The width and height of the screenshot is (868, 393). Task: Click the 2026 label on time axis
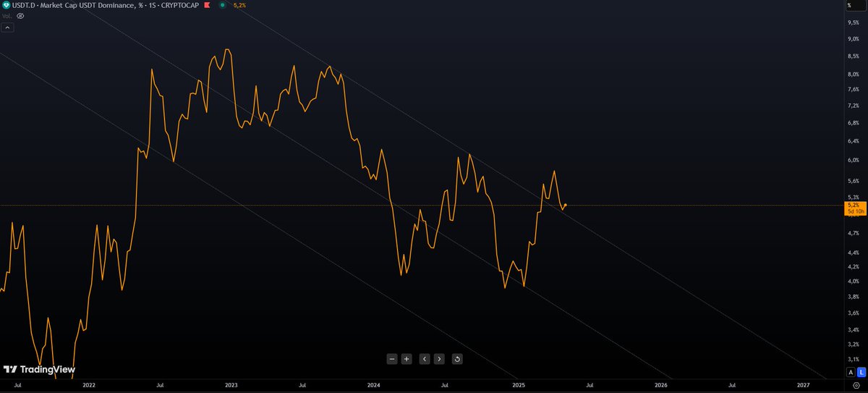[x=661, y=386]
